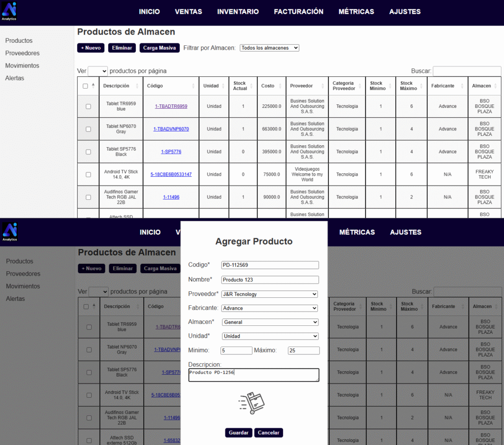Click sort arrows on Código column header

coord(193,86)
